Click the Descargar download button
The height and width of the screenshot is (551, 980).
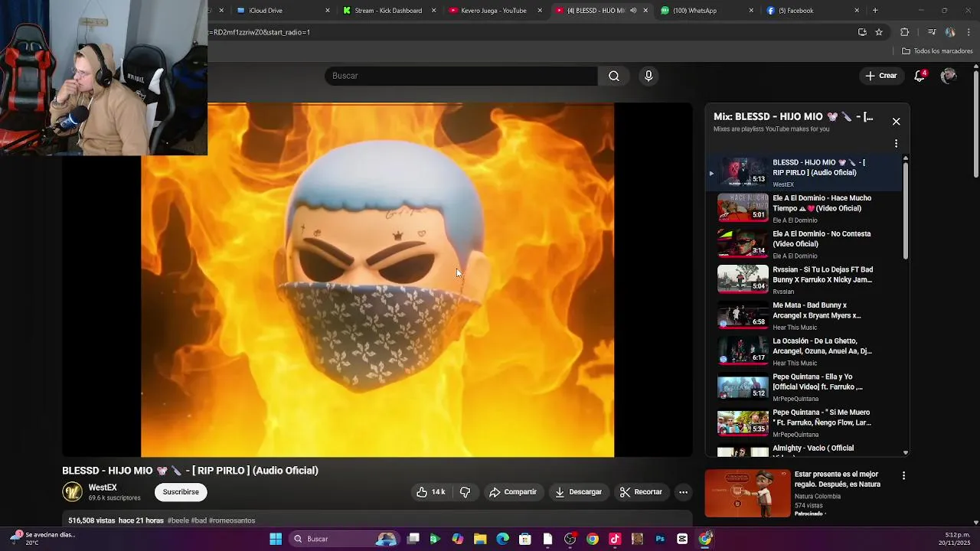point(579,492)
